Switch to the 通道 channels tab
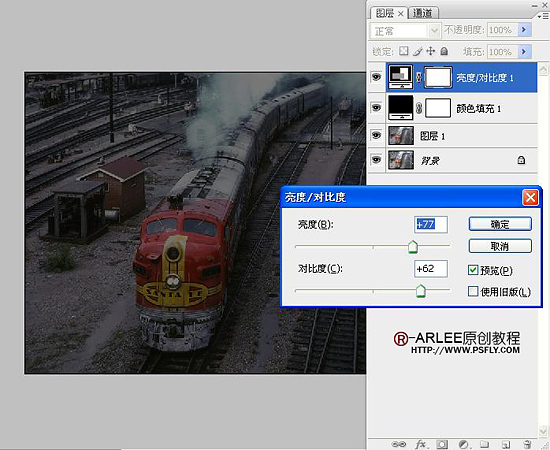Viewport: 550px width, 450px height. (423, 13)
